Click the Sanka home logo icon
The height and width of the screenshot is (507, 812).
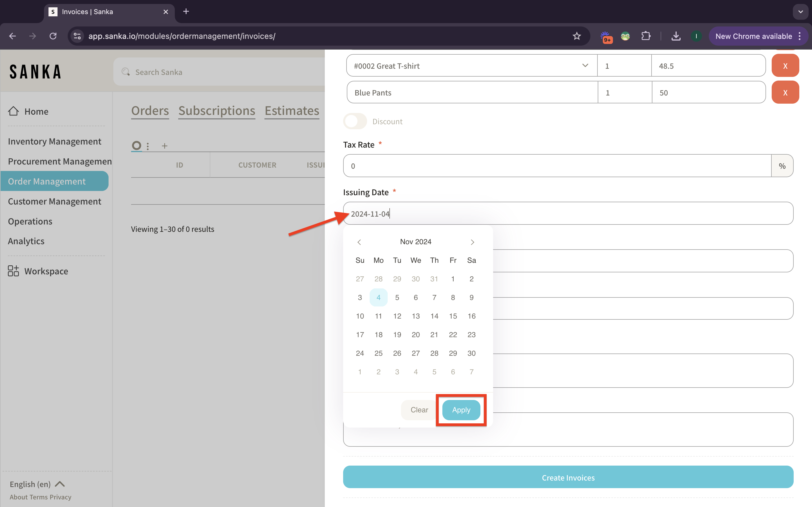[x=34, y=72]
